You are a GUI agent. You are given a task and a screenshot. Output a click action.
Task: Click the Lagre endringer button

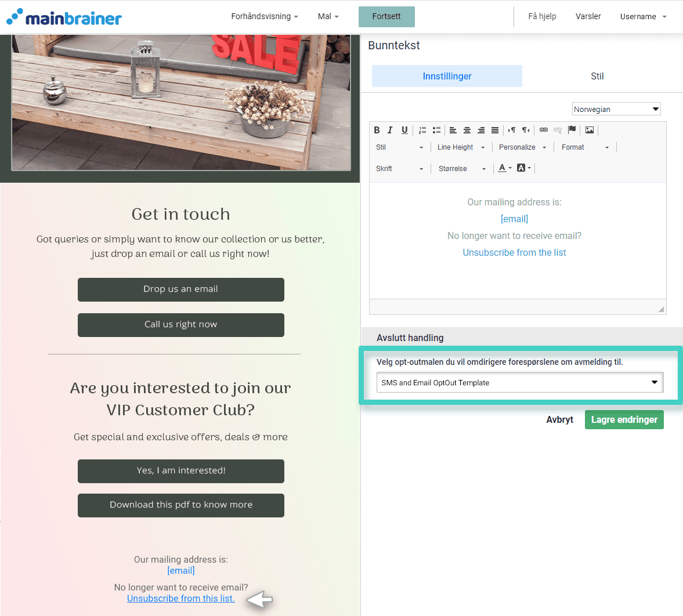[624, 420]
